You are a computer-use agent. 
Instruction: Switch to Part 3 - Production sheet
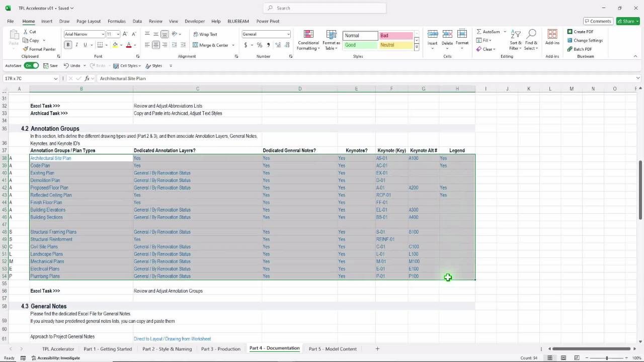coord(221,349)
